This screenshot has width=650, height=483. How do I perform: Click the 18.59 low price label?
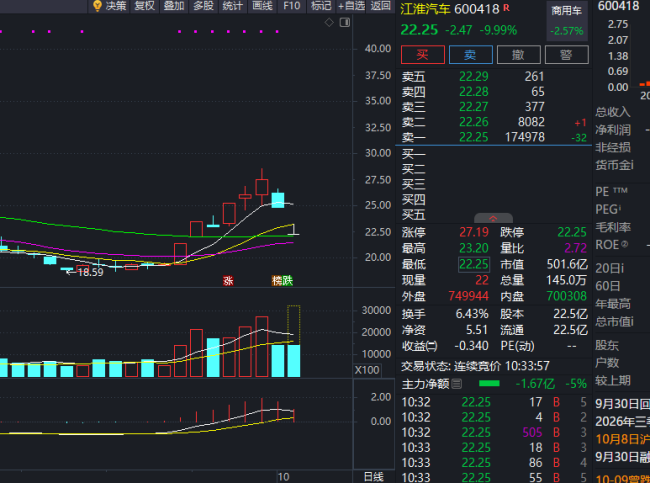pos(90,272)
